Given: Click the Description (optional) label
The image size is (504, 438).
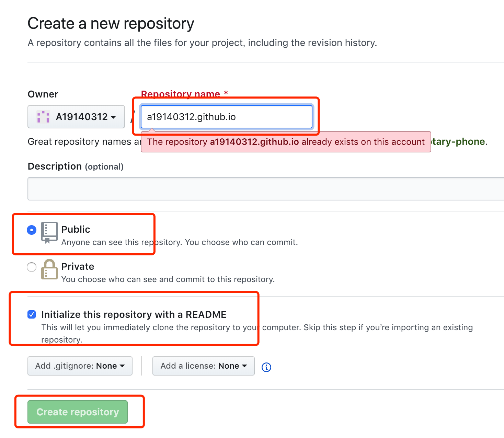Looking at the screenshot, I should tap(76, 166).
